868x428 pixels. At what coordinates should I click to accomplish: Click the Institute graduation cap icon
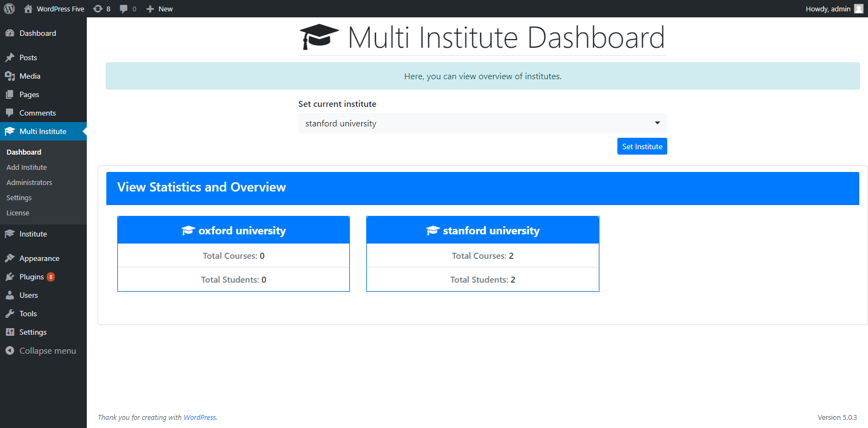coord(10,234)
